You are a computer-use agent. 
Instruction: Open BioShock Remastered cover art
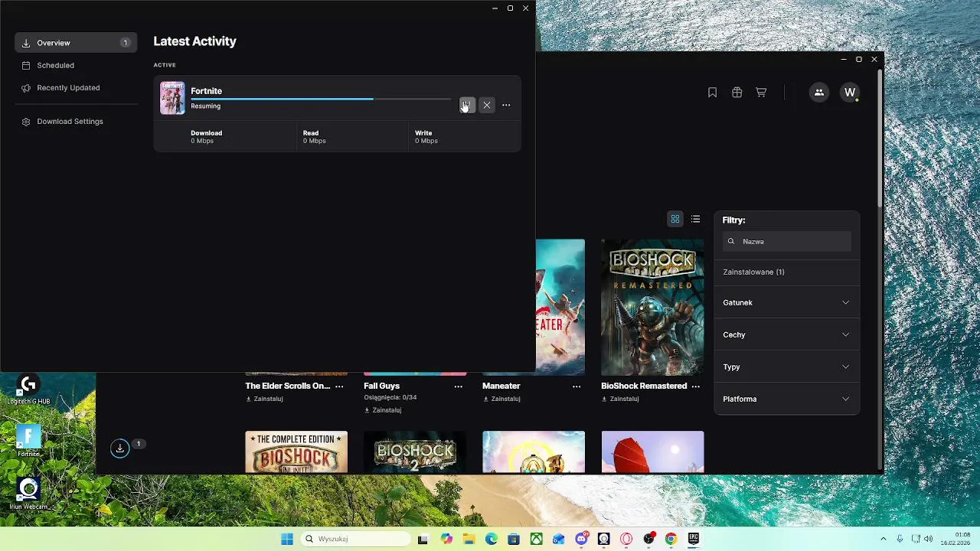tap(652, 307)
